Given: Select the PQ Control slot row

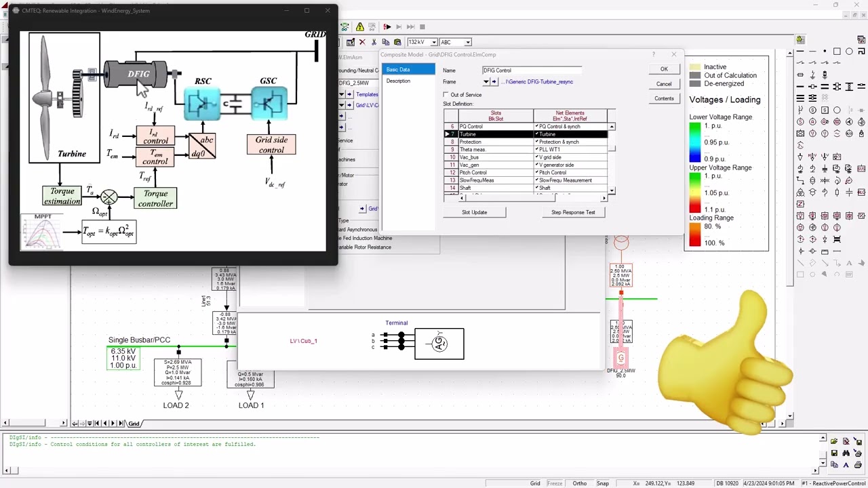Looking at the screenshot, I should [x=526, y=127].
